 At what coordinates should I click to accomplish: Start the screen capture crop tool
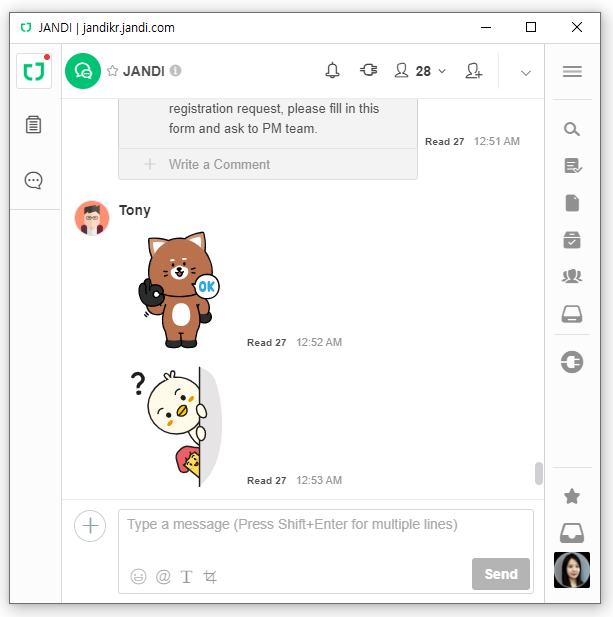tap(210, 577)
